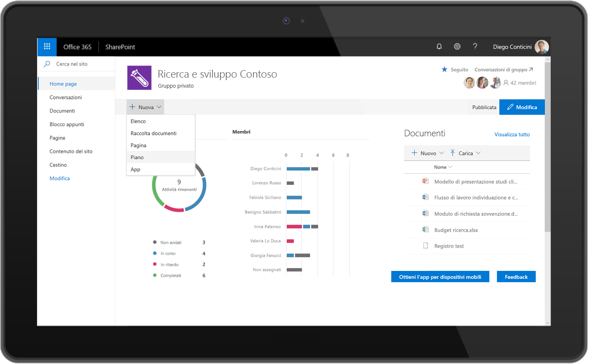Sort by the Nome column header
Screen dimensions: 590x364
pyautogui.click(x=441, y=167)
